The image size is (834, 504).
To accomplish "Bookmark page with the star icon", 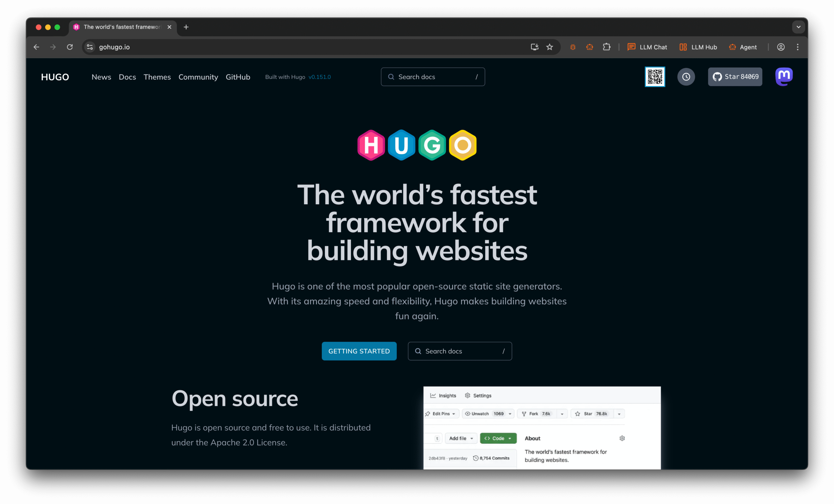I will click(549, 47).
